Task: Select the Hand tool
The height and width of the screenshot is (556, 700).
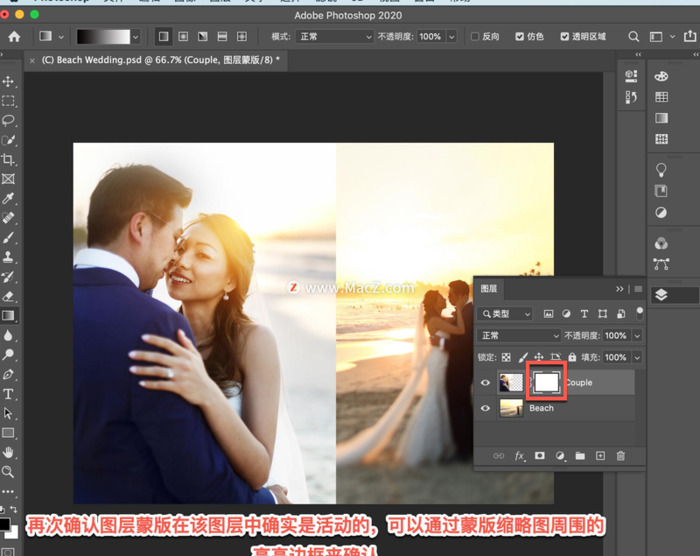Action: click(8, 452)
